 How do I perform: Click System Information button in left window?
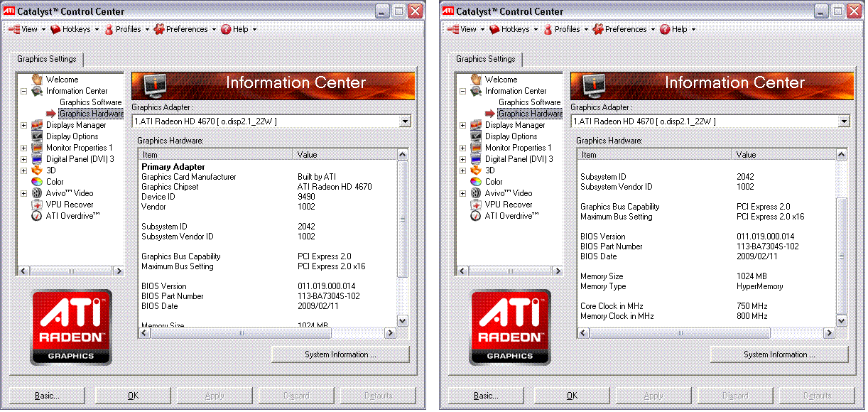click(x=341, y=354)
